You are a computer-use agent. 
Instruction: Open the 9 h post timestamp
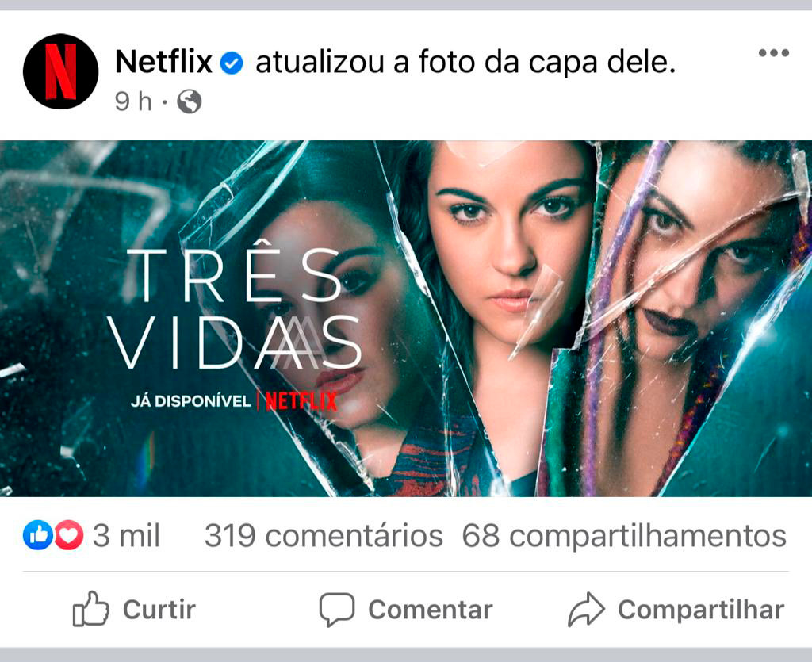tap(133, 101)
